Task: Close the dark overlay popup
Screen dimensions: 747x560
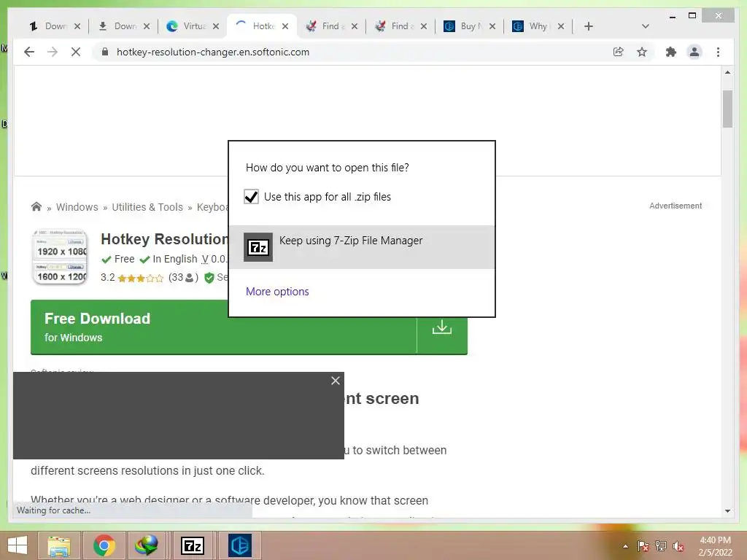Action: (336, 381)
